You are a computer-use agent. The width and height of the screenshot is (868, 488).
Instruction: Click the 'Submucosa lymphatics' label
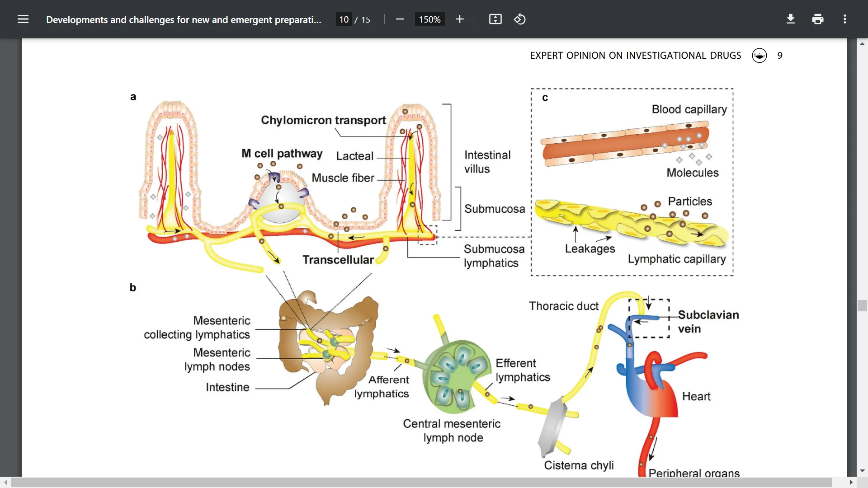(x=494, y=256)
